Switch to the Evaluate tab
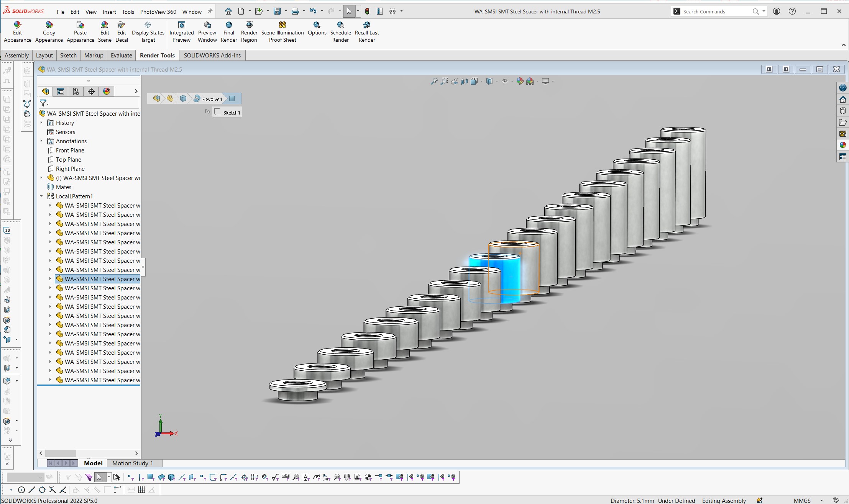 coord(122,55)
